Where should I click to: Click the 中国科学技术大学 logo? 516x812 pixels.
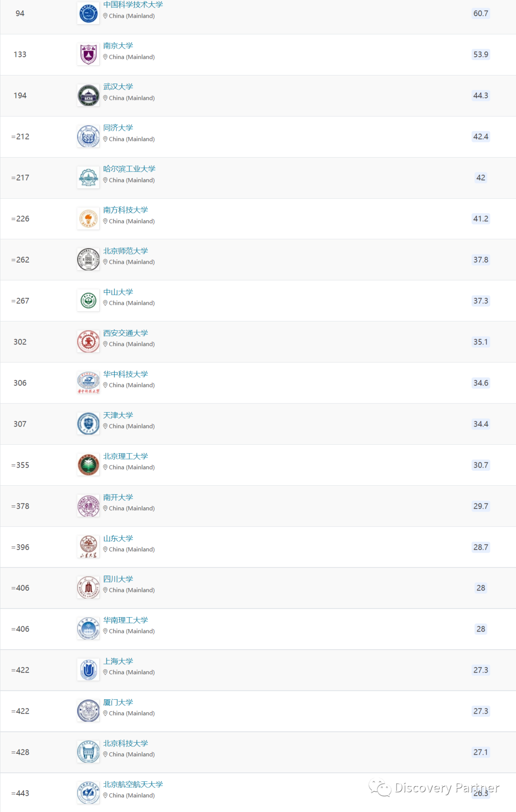pos(88,13)
